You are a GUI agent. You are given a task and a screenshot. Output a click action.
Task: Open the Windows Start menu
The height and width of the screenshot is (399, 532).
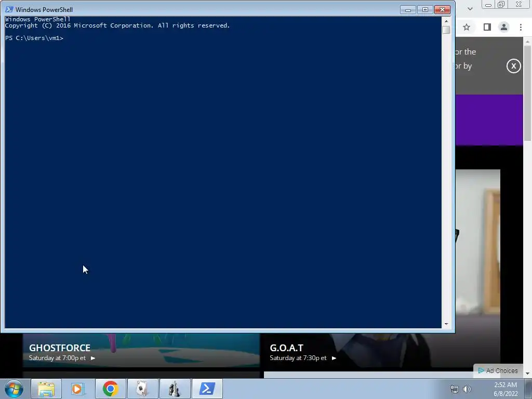pyautogui.click(x=14, y=389)
